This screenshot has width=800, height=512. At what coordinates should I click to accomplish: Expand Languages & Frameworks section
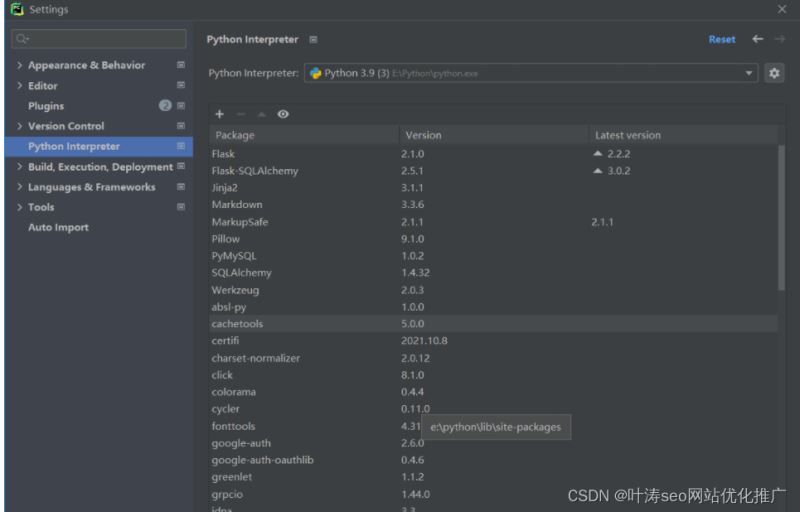click(x=19, y=187)
